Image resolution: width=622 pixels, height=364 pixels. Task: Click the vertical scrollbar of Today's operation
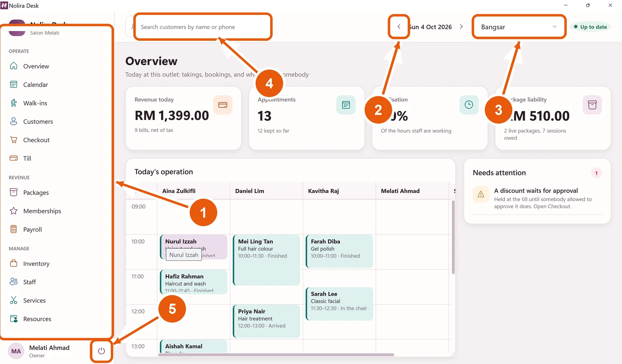pos(453,237)
